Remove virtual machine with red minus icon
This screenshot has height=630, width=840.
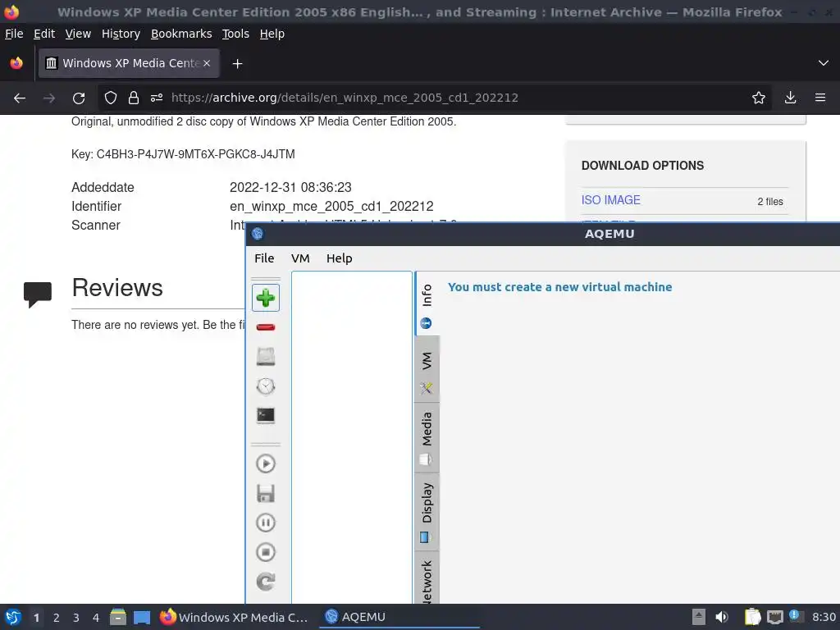266,327
